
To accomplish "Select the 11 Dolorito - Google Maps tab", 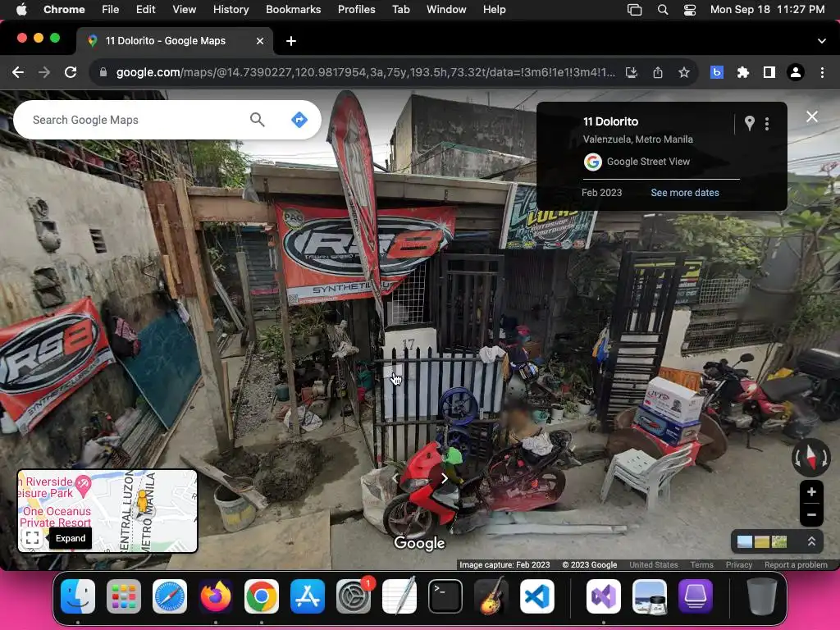I will click(175, 41).
